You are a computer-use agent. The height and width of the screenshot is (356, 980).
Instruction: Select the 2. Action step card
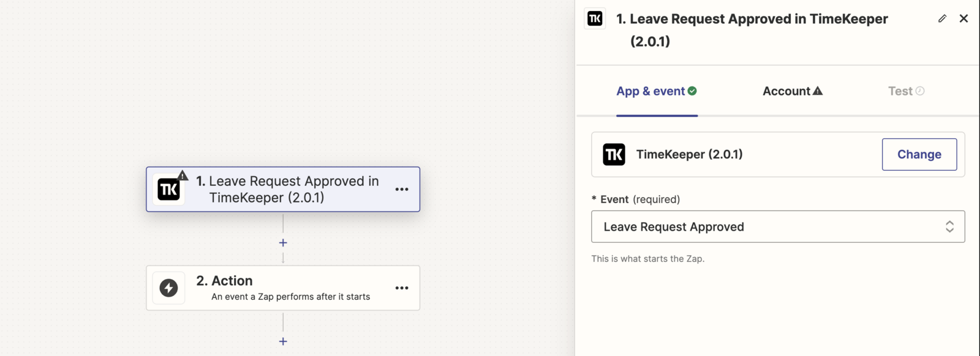click(283, 288)
